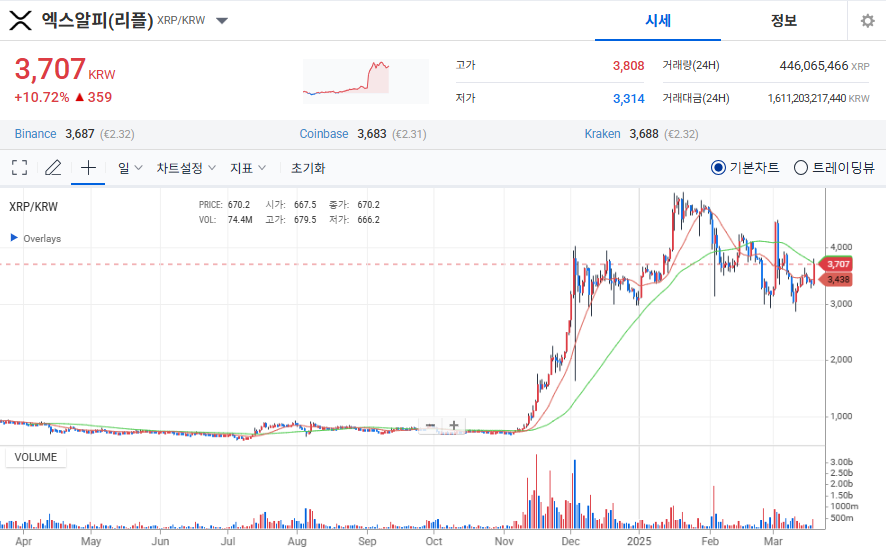Open the Binance price link

coord(35,134)
